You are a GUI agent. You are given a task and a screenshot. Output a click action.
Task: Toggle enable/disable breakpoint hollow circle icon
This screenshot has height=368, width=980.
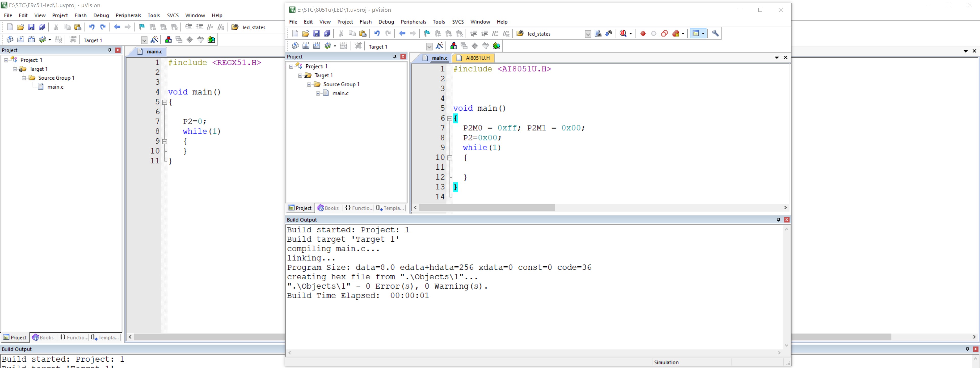tap(654, 33)
